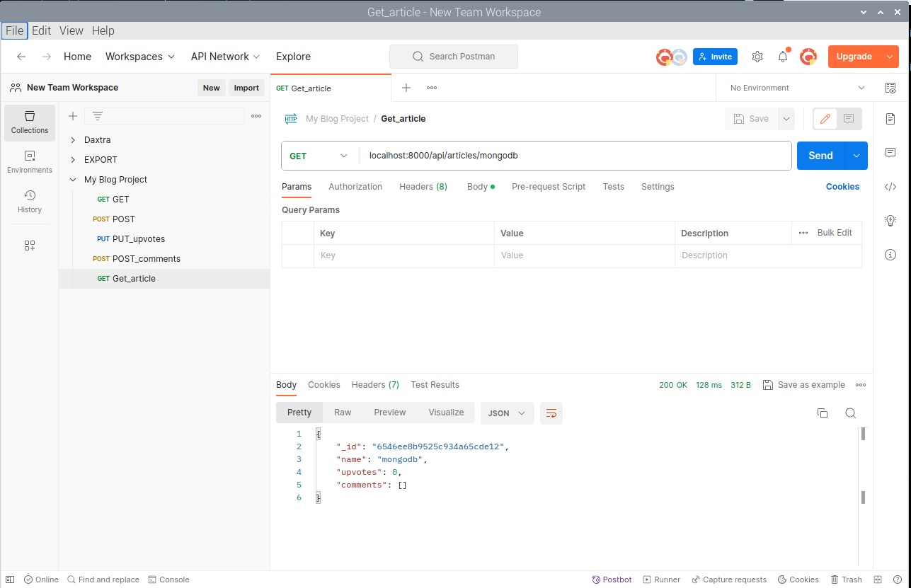Click the Import button
The width and height of the screenshot is (911, 588).
[246, 88]
